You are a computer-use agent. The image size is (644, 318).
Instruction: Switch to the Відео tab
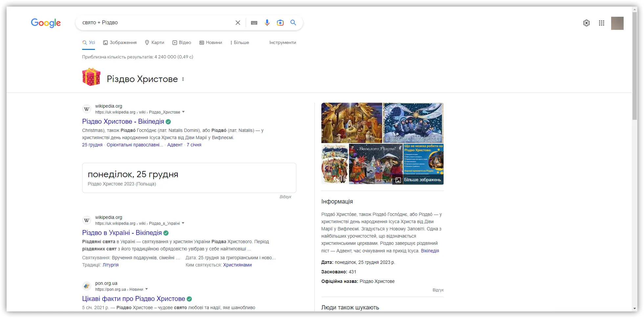(182, 43)
